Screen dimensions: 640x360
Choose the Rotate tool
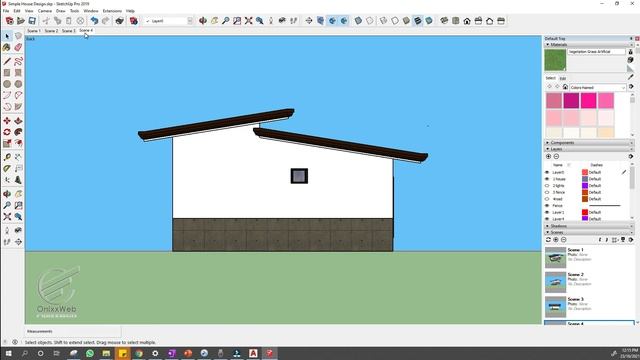(7, 132)
